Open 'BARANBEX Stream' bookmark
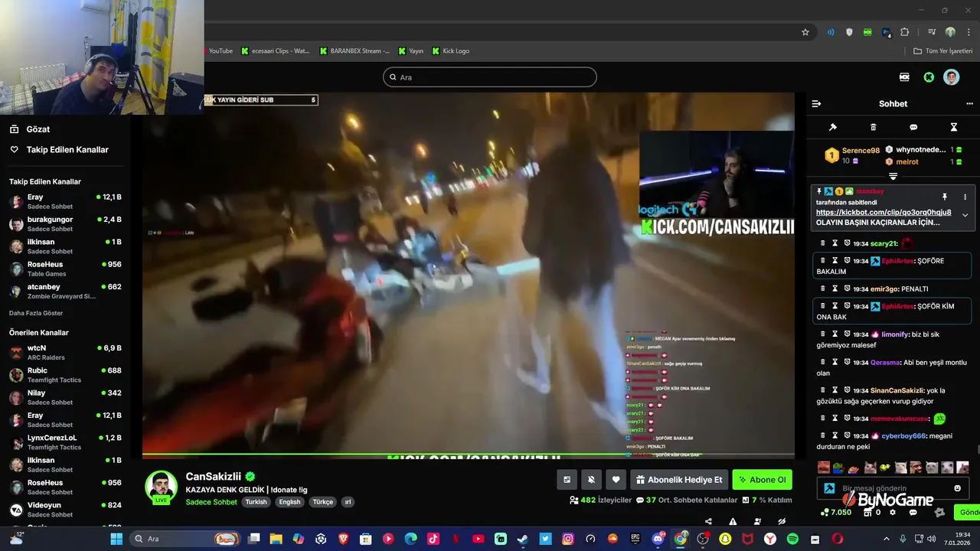Image resolution: width=980 pixels, height=551 pixels. pos(354,51)
